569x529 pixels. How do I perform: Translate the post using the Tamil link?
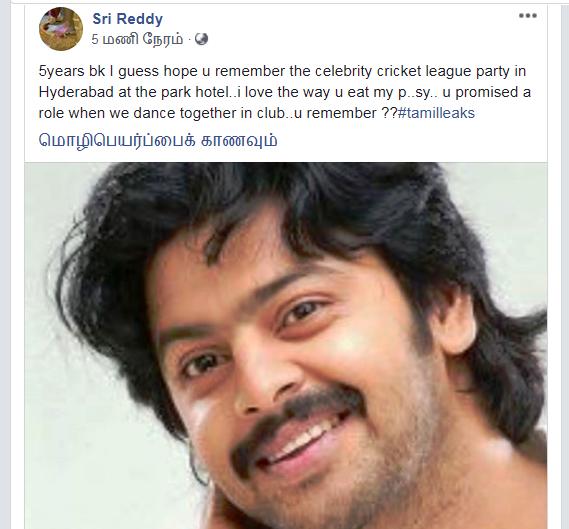pos(158,140)
